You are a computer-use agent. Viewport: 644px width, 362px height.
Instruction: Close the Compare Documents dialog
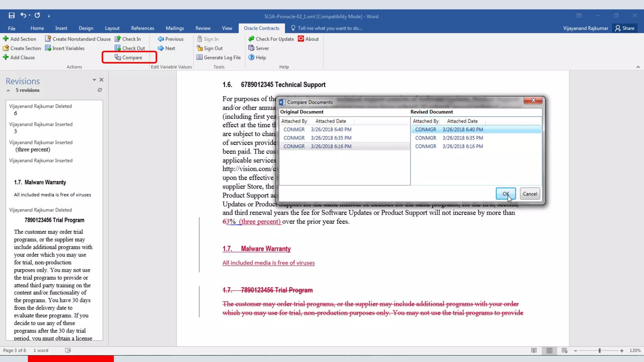pyautogui.click(x=533, y=100)
